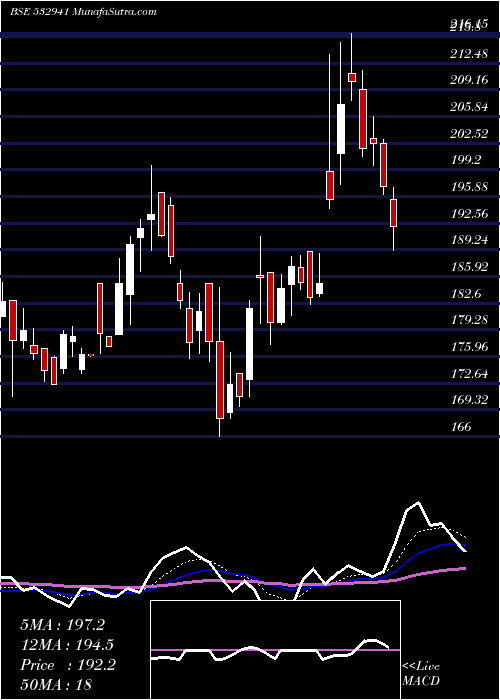The height and width of the screenshot is (700, 500).
Task: Select the 172.64 price level label
Action: 468,373
